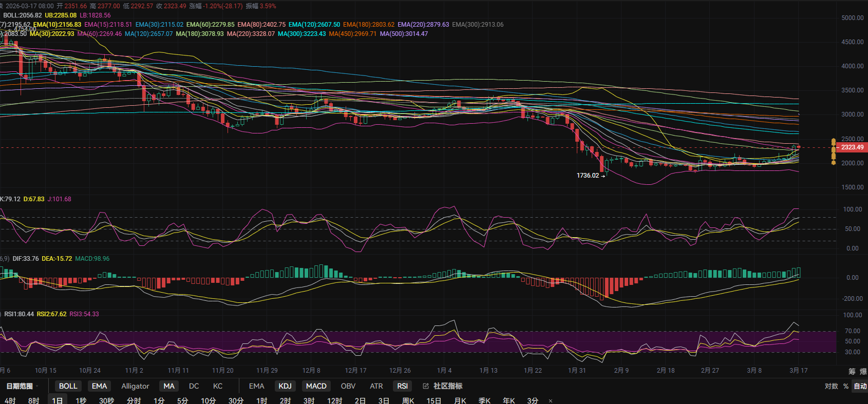Toggle the KDJ sub-indicator
This screenshot has width=868, height=404.
click(285, 386)
